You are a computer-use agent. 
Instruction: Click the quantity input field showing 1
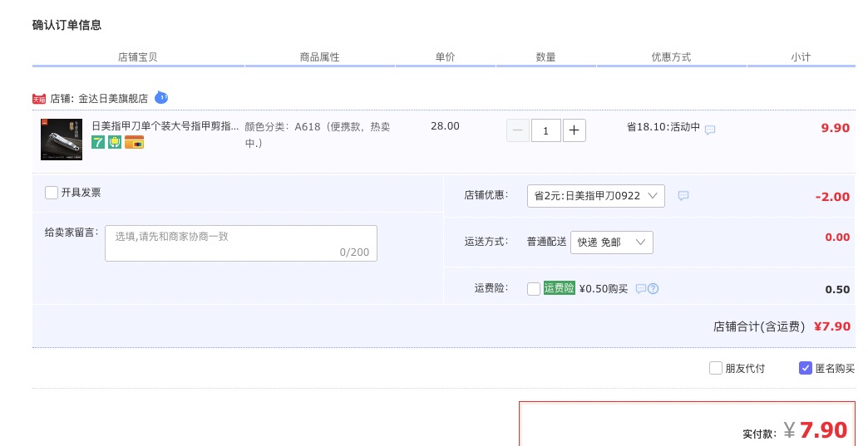pos(545,130)
